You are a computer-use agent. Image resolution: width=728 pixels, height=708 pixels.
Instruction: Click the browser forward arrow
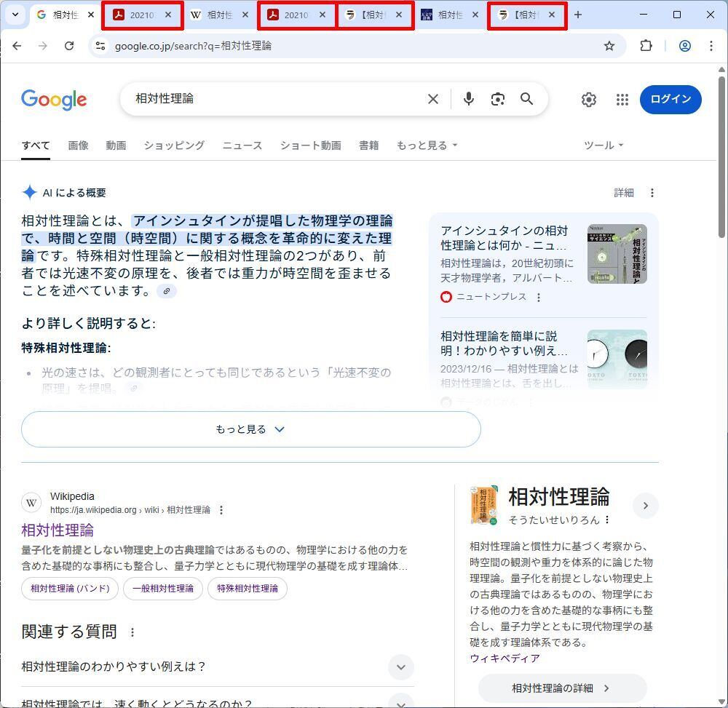tap(43, 46)
